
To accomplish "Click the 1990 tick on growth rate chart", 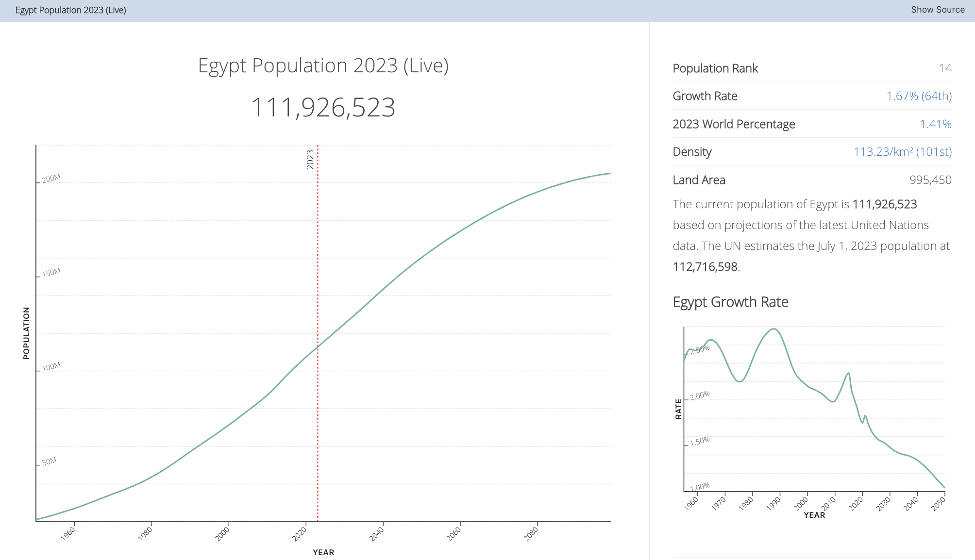I will (x=773, y=503).
